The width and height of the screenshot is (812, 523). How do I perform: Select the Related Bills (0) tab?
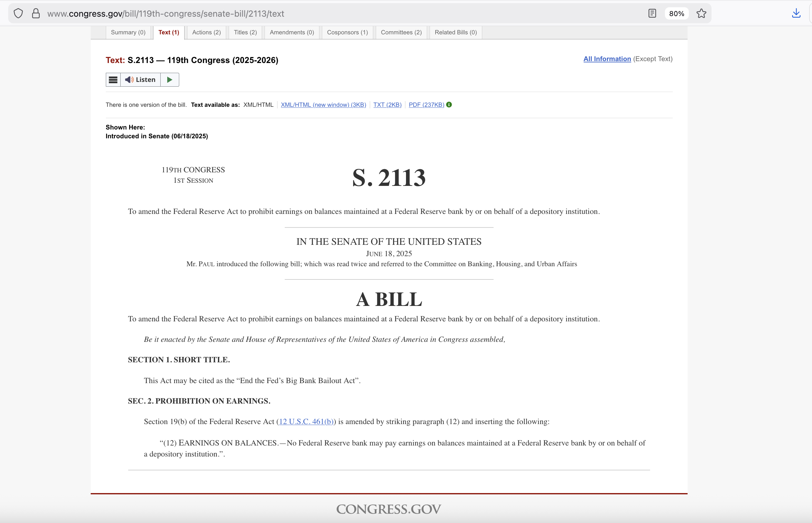coord(455,32)
